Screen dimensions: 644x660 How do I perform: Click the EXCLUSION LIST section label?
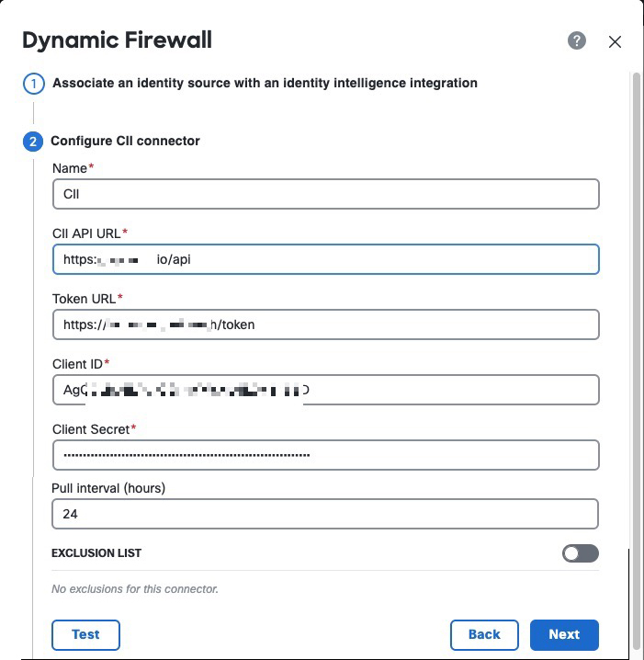point(96,553)
